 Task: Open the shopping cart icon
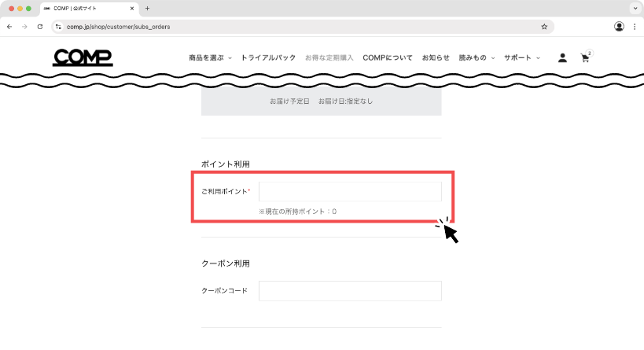tap(585, 57)
